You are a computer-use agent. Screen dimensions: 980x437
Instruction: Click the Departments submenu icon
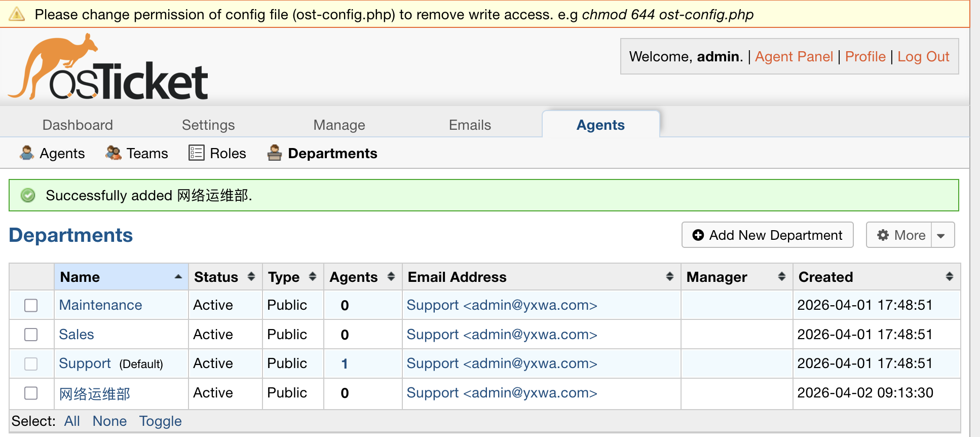point(275,153)
